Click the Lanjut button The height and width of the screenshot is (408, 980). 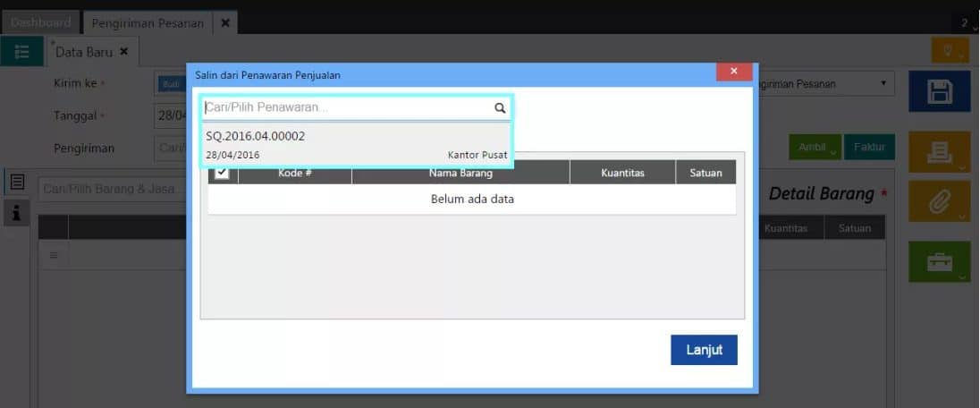(x=705, y=350)
